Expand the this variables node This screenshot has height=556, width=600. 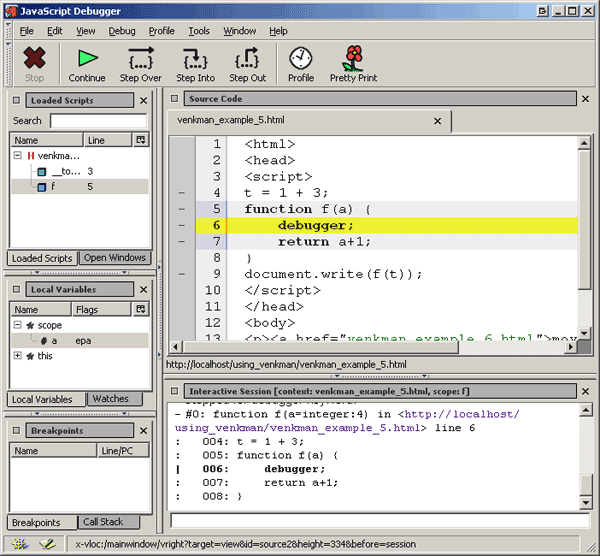click(x=17, y=355)
